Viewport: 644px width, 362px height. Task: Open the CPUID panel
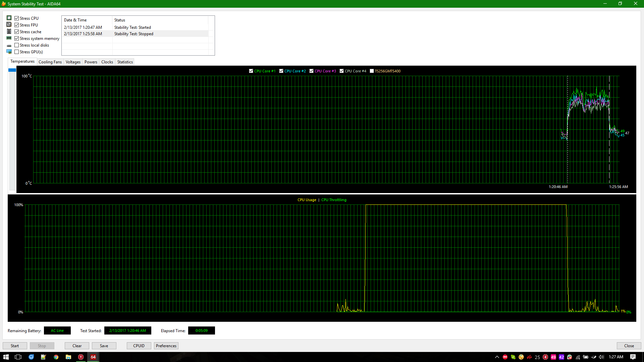(x=139, y=346)
